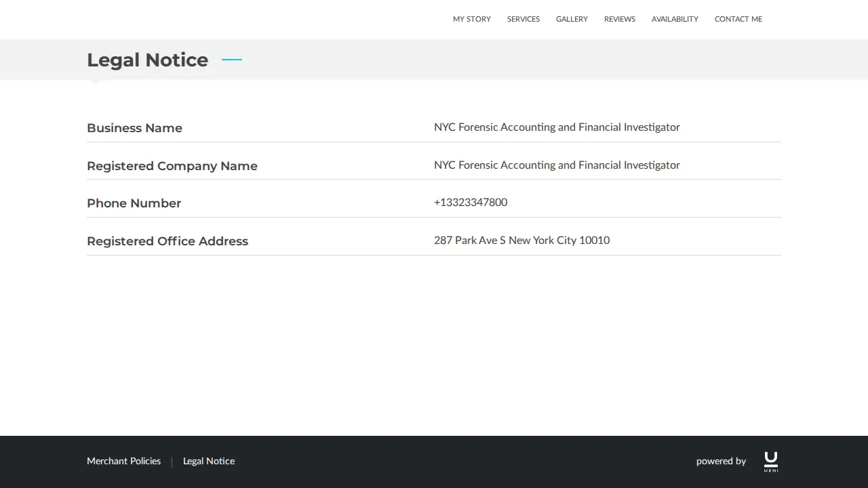
Task: Click the 'Phone Number' label
Action: [134, 203]
